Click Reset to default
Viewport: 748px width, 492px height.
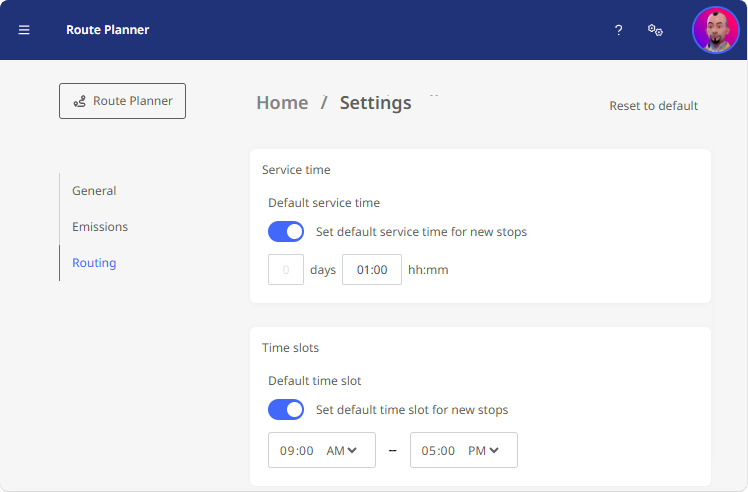[653, 106]
